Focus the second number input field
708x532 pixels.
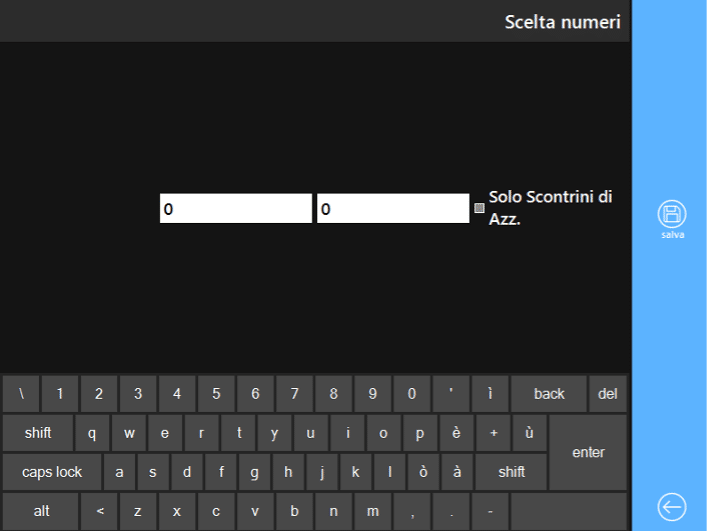(393, 208)
